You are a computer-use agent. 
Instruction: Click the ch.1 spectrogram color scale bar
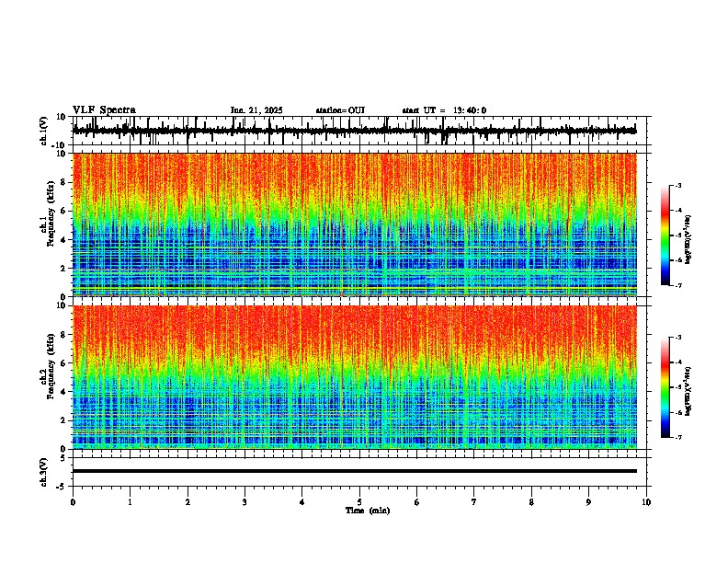click(x=665, y=236)
